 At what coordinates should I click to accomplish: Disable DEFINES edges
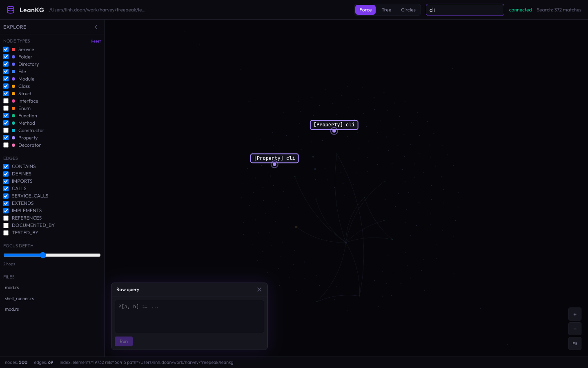[x=6, y=174]
